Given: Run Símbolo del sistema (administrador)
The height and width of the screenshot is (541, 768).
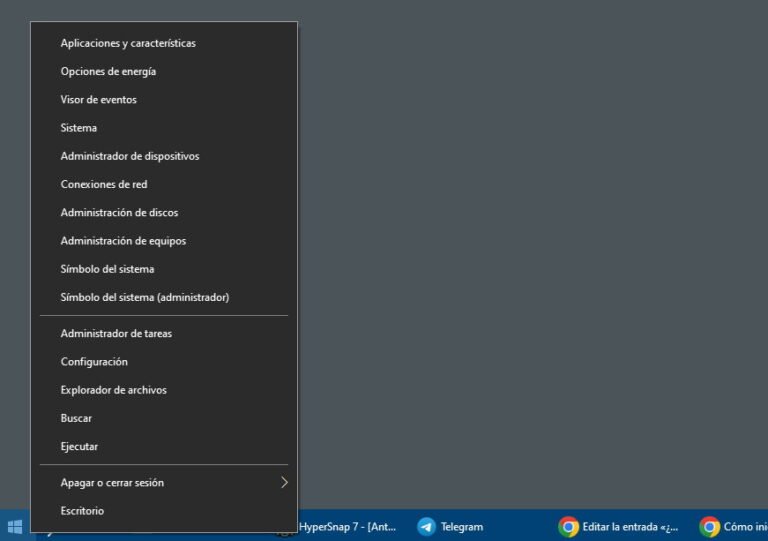Looking at the screenshot, I should click(145, 297).
